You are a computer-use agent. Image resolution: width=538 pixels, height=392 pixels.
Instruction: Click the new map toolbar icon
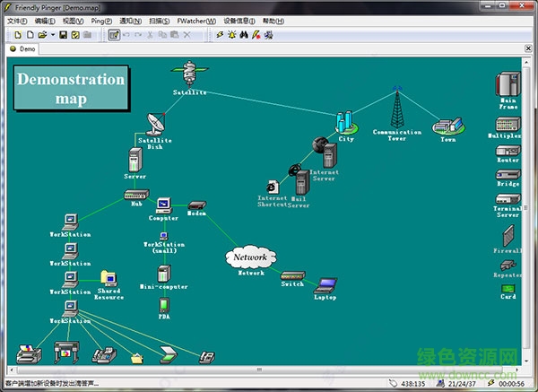18,35
